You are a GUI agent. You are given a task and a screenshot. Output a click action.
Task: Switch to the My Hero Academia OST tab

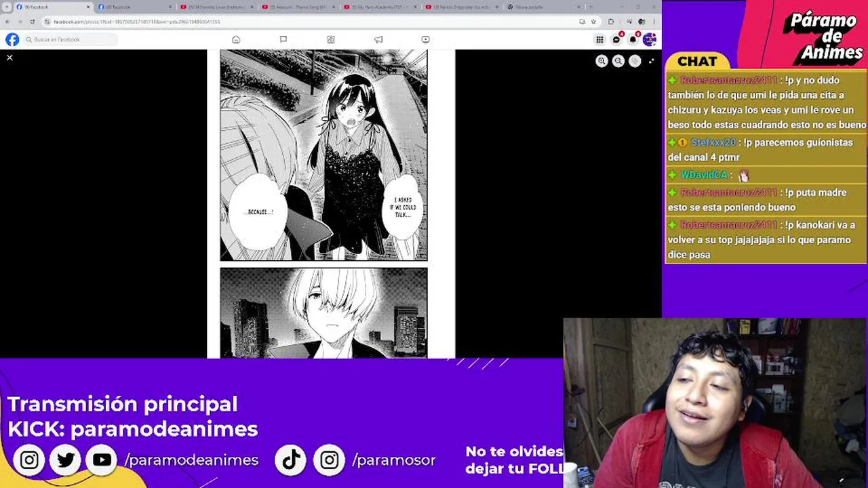(381, 7)
